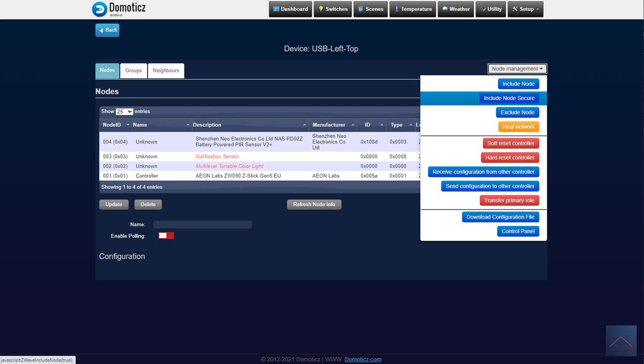This screenshot has width=644, height=364.
Task: Click the scroll-to-top arrow icon
Action: [621, 341]
